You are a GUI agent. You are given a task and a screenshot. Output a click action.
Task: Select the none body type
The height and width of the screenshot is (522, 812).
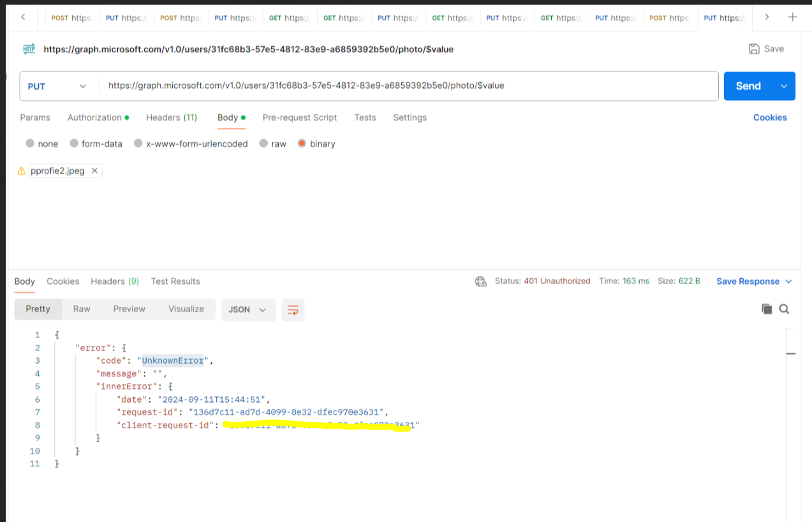[x=30, y=144]
